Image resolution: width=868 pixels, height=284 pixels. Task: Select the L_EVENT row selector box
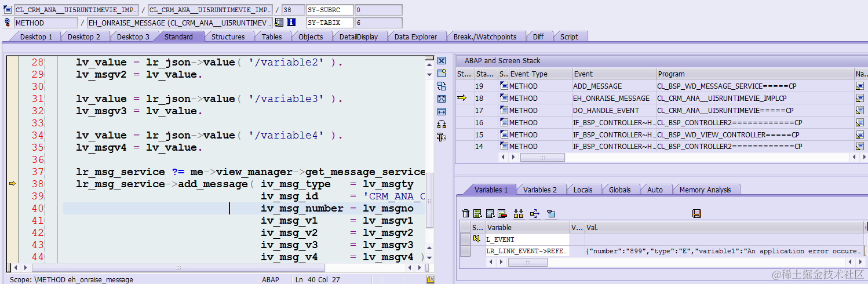465,239
